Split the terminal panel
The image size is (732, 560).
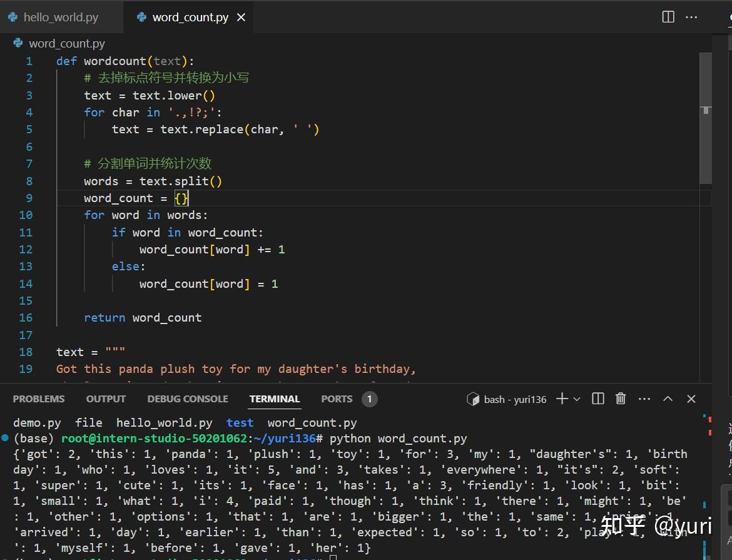[x=598, y=399]
